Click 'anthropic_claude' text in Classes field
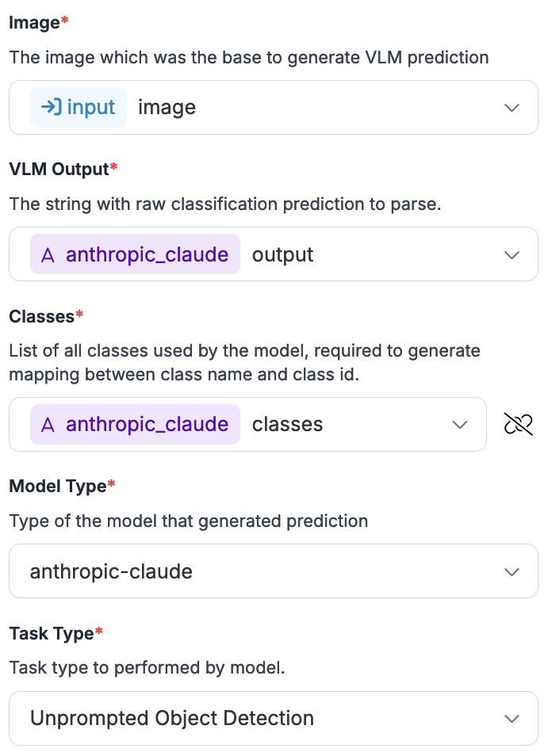Viewport: 552px width, 756px height. [x=147, y=424]
